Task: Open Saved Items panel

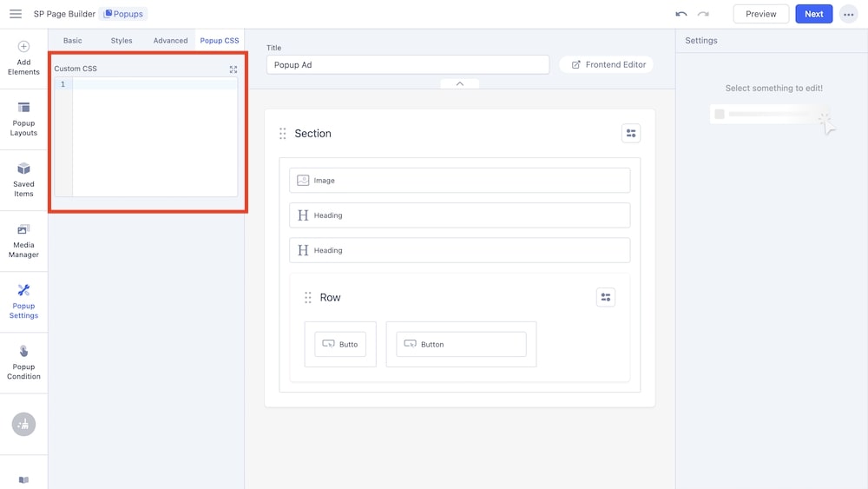Action: pos(23,180)
